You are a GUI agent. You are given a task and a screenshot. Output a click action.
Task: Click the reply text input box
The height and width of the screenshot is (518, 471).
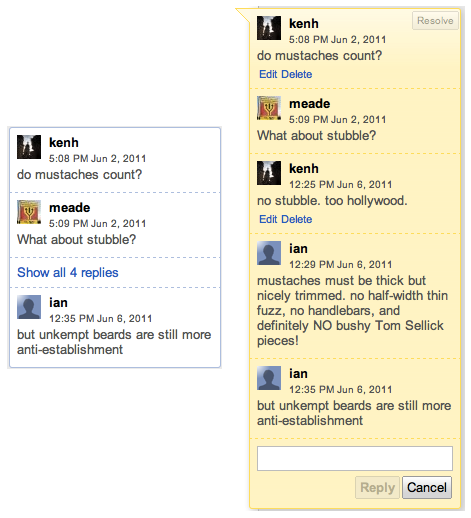click(355, 458)
